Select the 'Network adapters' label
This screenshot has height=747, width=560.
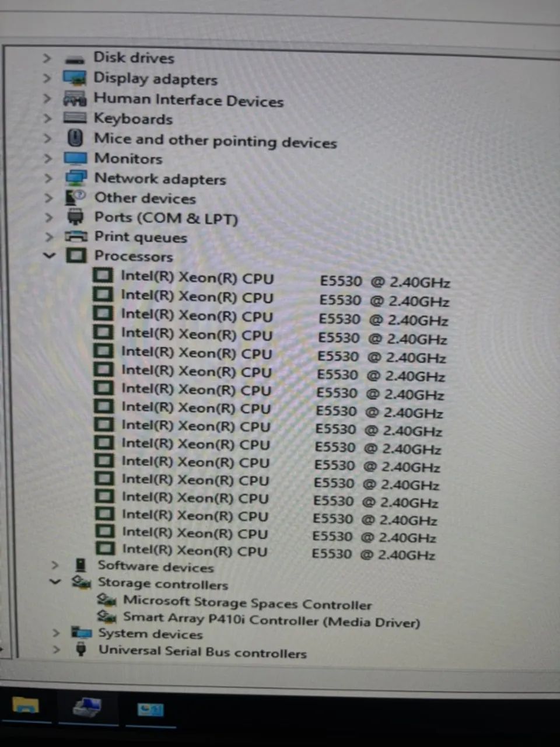coord(160,179)
